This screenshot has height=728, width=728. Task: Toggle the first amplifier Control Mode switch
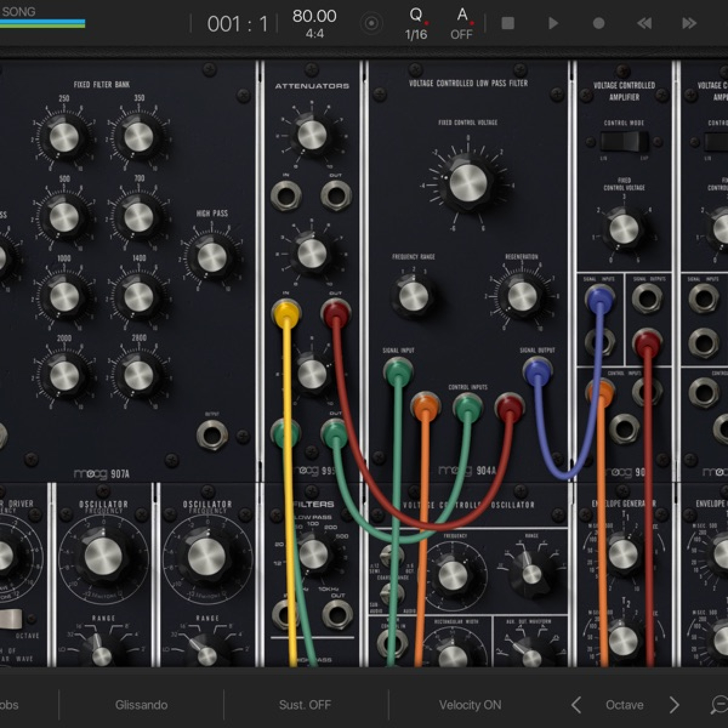click(x=624, y=141)
